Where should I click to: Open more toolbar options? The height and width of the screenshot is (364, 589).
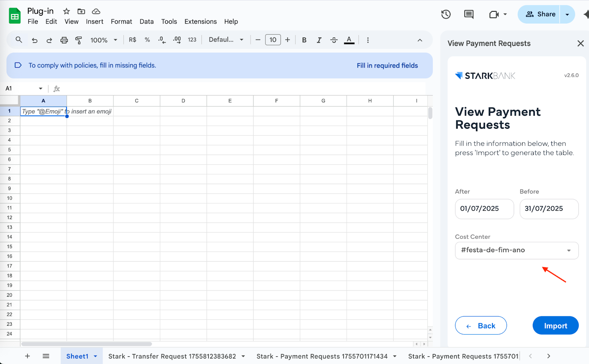point(368,40)
